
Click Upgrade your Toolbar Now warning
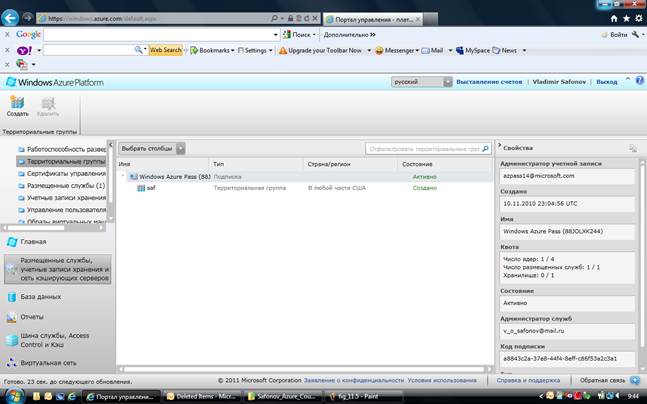pos(321,50)
